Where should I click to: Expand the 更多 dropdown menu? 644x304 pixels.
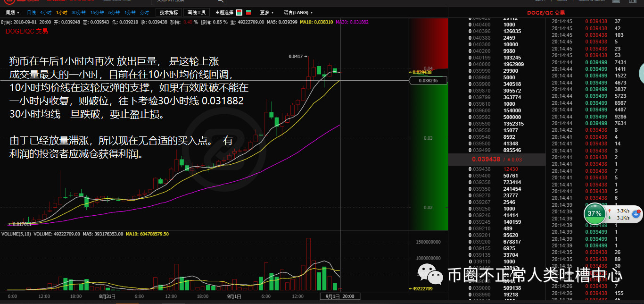(267, 12)
